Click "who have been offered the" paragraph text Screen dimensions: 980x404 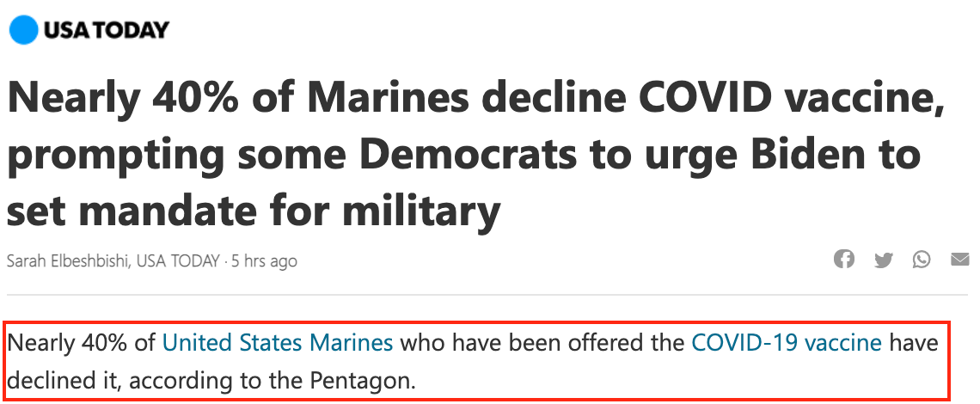[542, 344]
